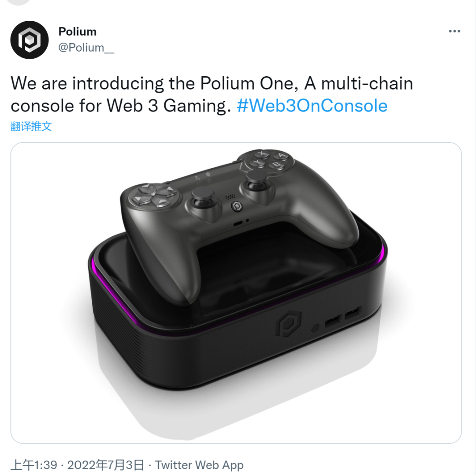
Task: Click the @Polium__ handle
Action: click(86, 48)
